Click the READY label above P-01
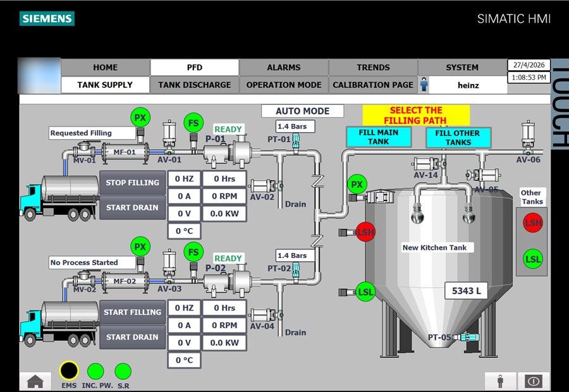 pyautogui.click(x=228, y=129)
